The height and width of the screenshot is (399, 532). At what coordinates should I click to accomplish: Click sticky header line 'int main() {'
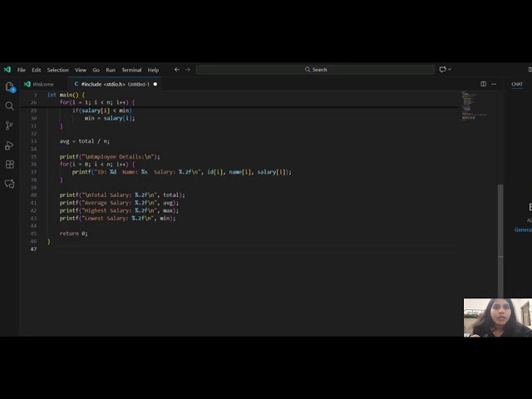66,95
